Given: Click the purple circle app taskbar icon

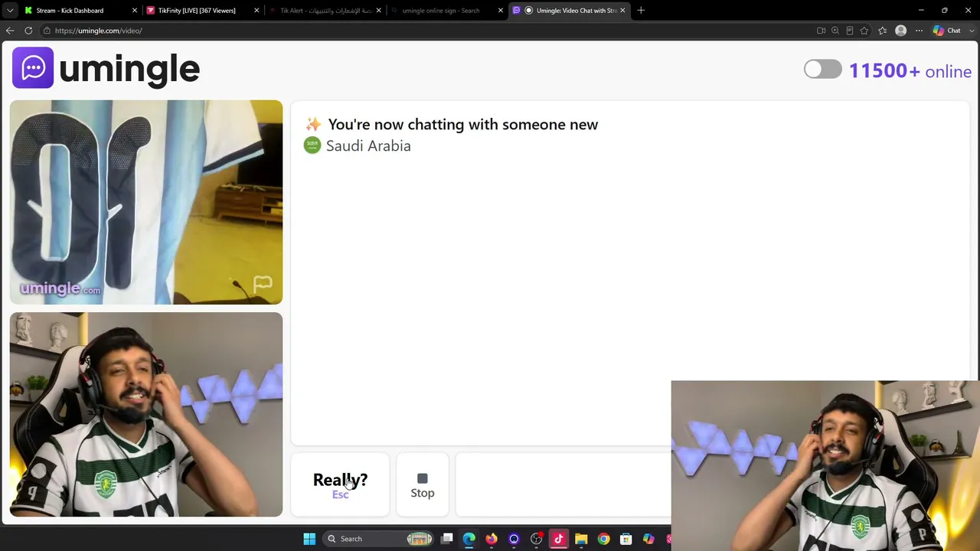Looking at the screenshot, I should [514, 539].
